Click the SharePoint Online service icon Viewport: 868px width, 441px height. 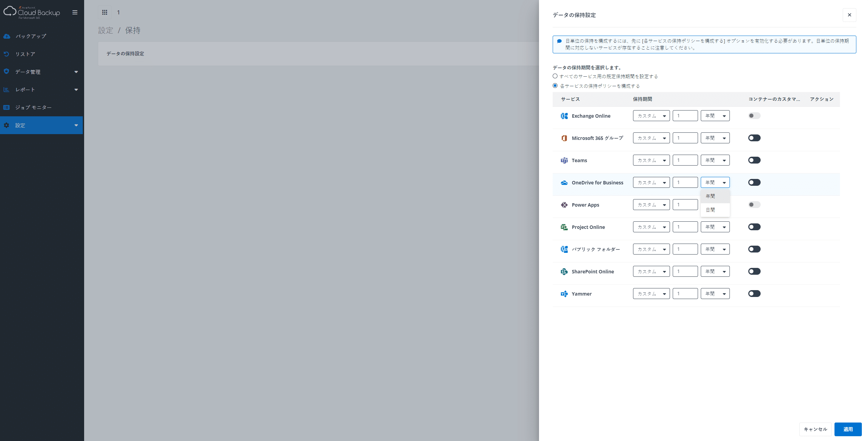tap(564, 272)
